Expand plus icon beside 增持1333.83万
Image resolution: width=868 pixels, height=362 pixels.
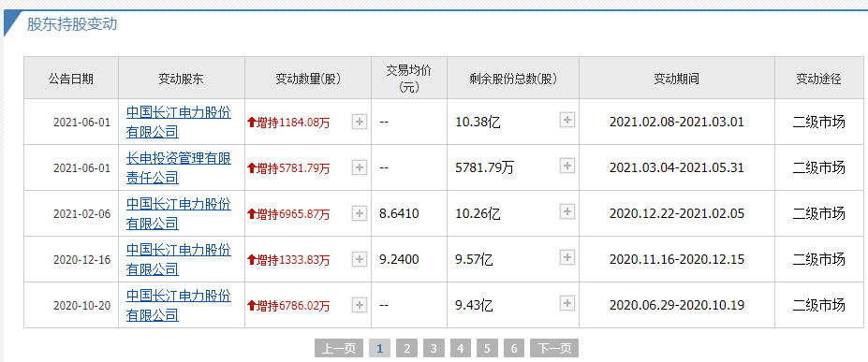[360, 259]
